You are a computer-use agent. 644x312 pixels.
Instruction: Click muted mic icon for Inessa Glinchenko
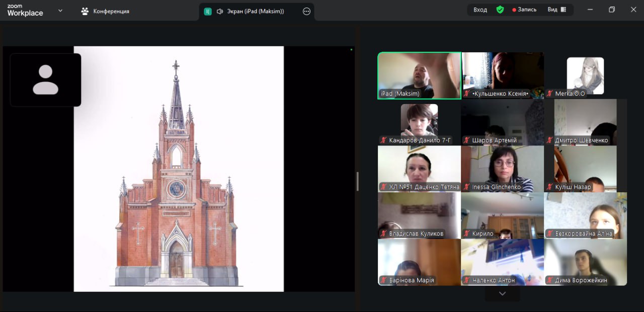(467, 187)
